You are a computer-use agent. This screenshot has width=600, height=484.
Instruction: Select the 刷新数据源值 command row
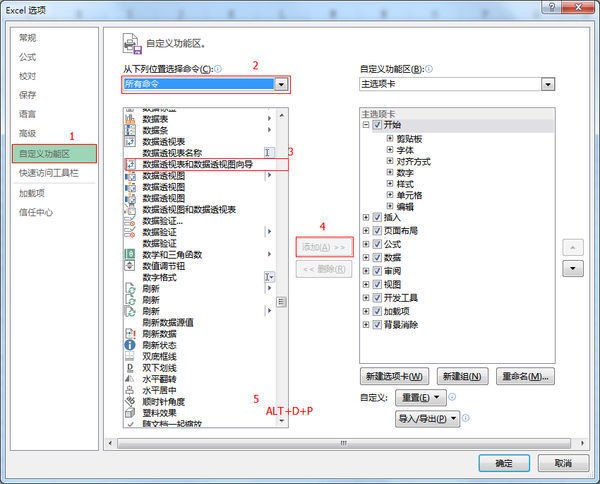pos(200,322)
